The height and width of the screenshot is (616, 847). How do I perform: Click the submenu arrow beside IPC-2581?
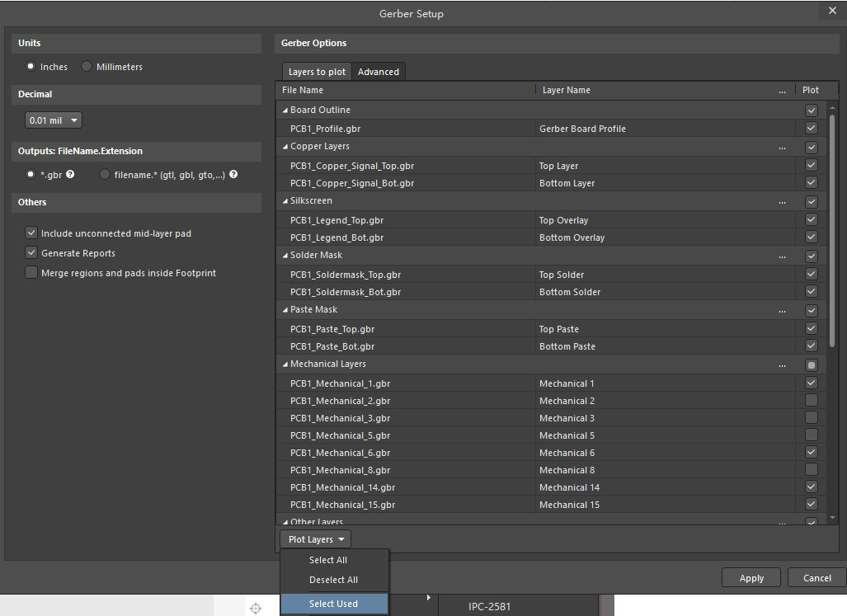[428, 598]
